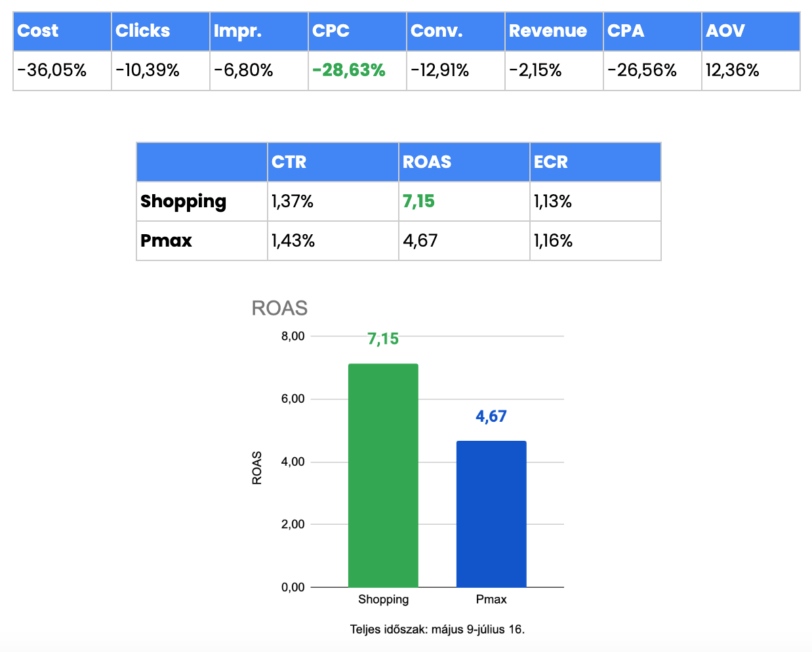Select the gray ROAS chart title
This screenshot has width=812, height=652.
279,308
